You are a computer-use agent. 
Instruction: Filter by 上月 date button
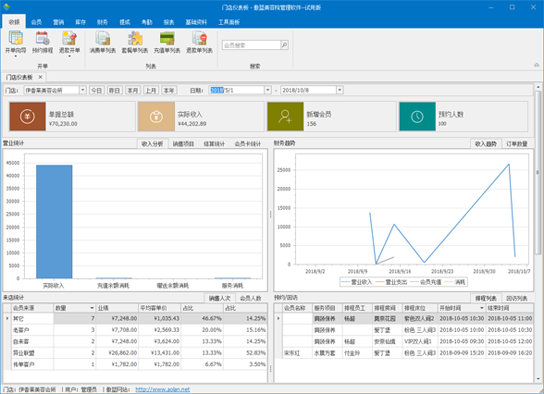tap(151, 90)
